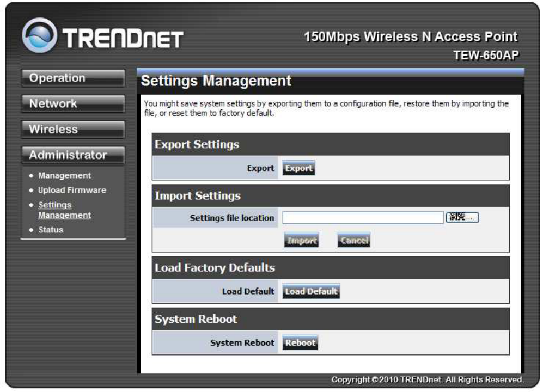Click the TEW-650AP model text
Viewport: 543px width, 392px height.
486,56
